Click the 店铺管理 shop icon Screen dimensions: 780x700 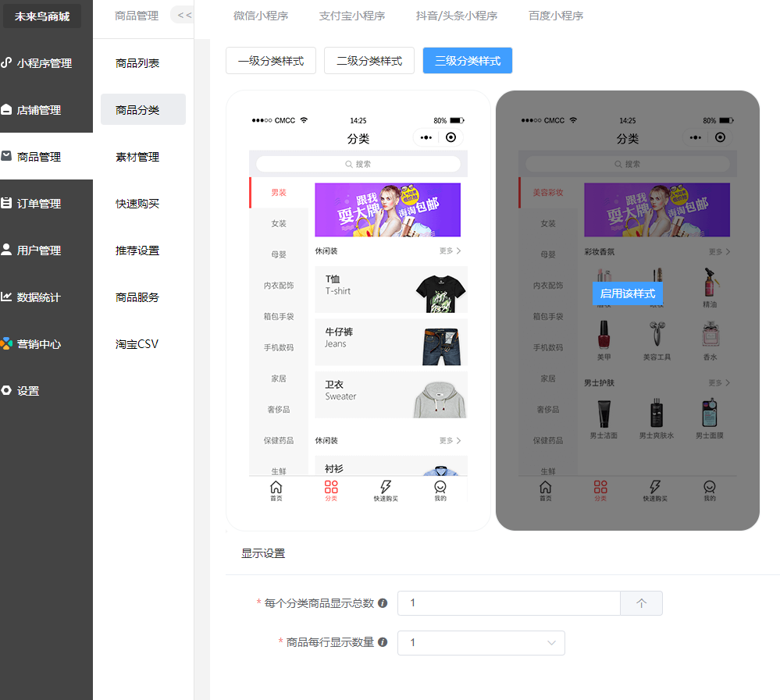pyautogui.click(x=6, y=110)
